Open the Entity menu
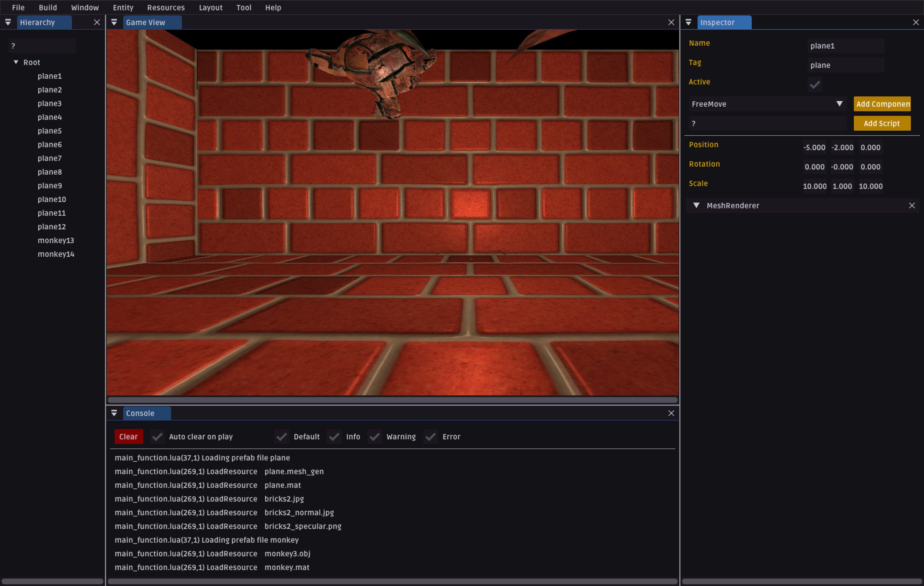Image resolution: width=924 pixels, height=586 pixels. [123, 7]
